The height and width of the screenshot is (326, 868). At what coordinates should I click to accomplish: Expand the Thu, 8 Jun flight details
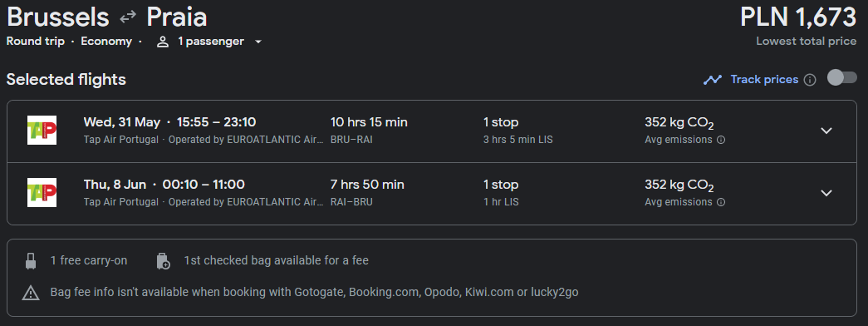826,193
